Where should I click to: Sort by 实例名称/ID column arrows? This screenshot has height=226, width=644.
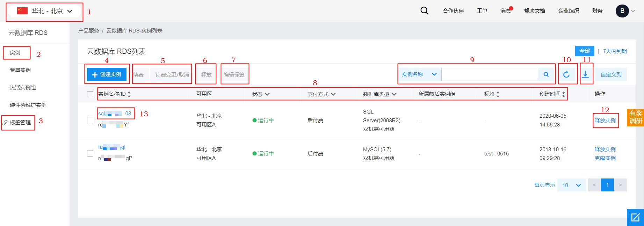[129, 94]
